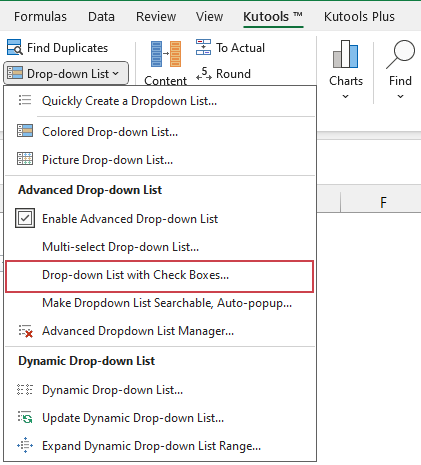Click the Charts label
The height and width of the screenshot is (465, 421).
pyautogui.click(x=346, y=81)
